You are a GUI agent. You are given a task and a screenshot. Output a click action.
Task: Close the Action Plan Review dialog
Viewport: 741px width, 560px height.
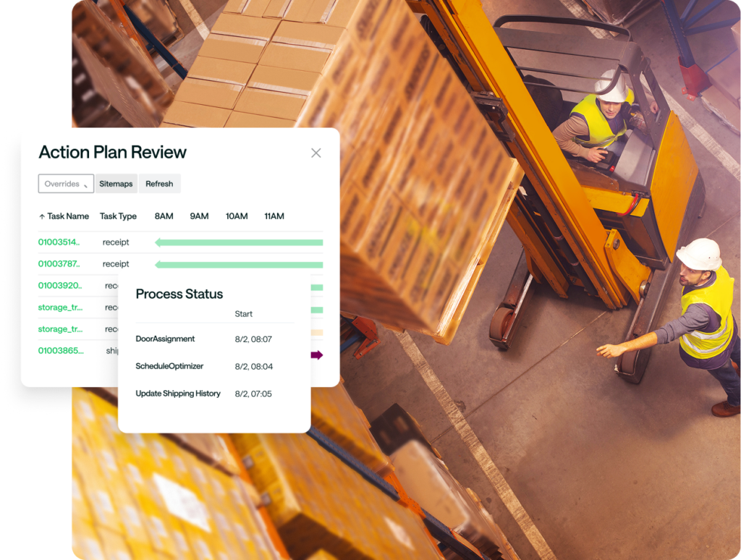pos(316,153)
